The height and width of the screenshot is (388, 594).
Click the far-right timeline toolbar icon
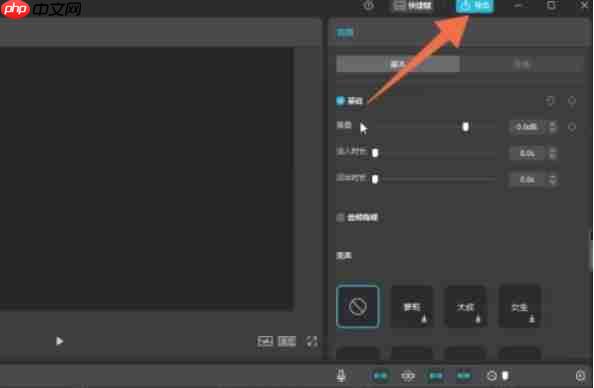pos(580,375)
